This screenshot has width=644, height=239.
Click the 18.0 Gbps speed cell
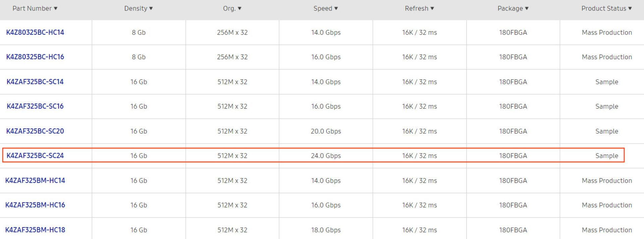tap(326, 230)
